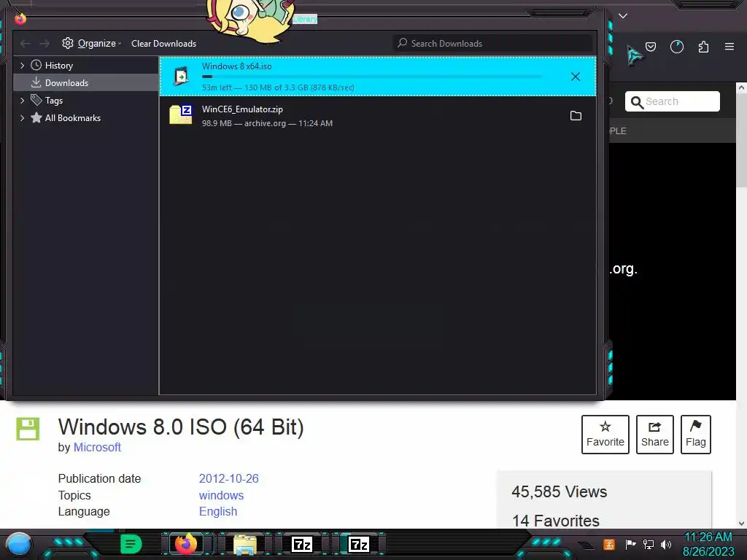This screenshot has width=747, height=560.
Task: Open the Organize gear menu
Action: tap(91, 43)
